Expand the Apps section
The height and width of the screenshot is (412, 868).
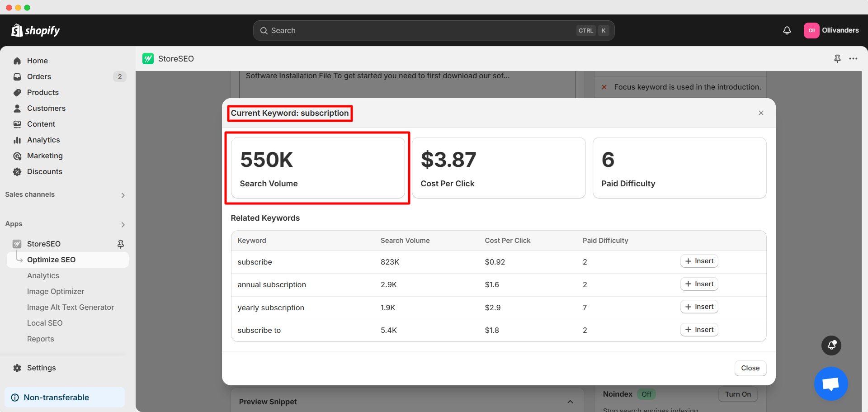[123, 224]
